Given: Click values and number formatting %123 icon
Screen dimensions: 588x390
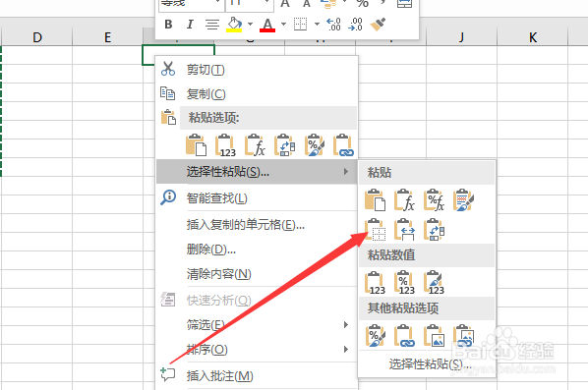Looking at the screenshot, I should [405, 283].
